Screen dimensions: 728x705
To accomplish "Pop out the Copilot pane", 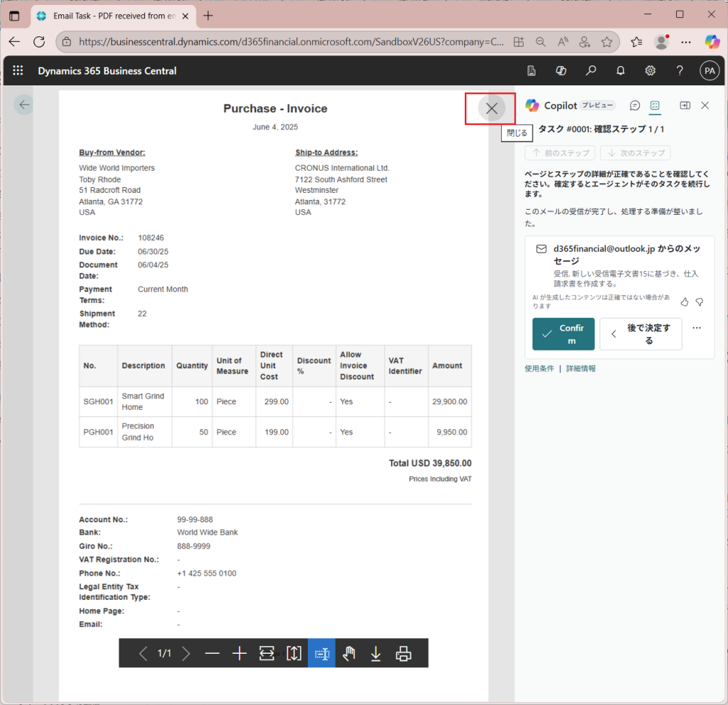I will (685, 105).
